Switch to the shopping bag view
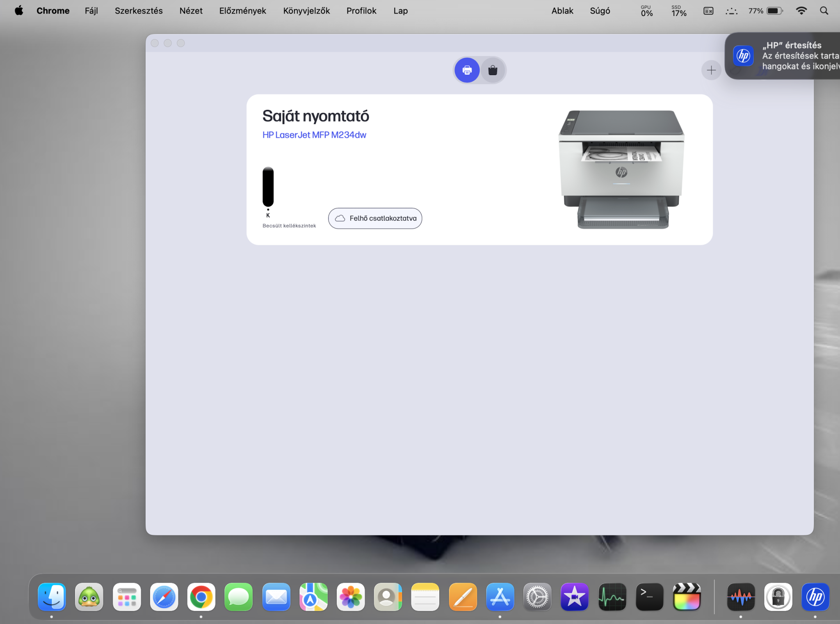840x624 pixels. [x=493, y=70]
